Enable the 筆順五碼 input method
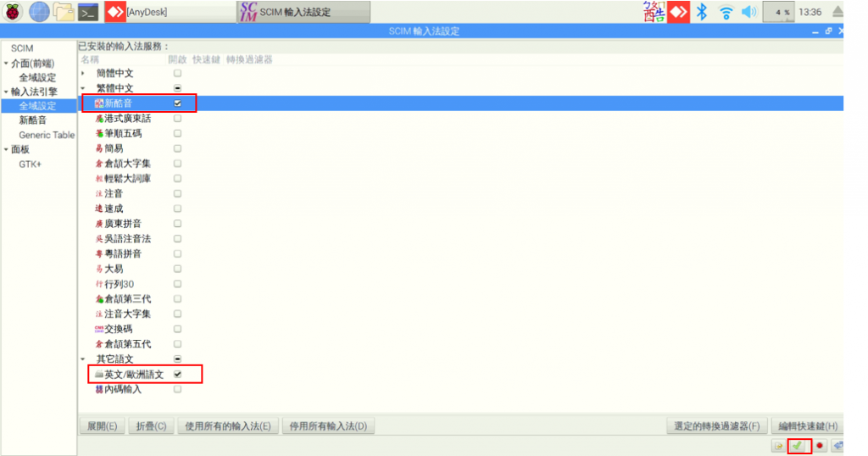The height and width of the screenshot is (456, 868). (177, 133)
